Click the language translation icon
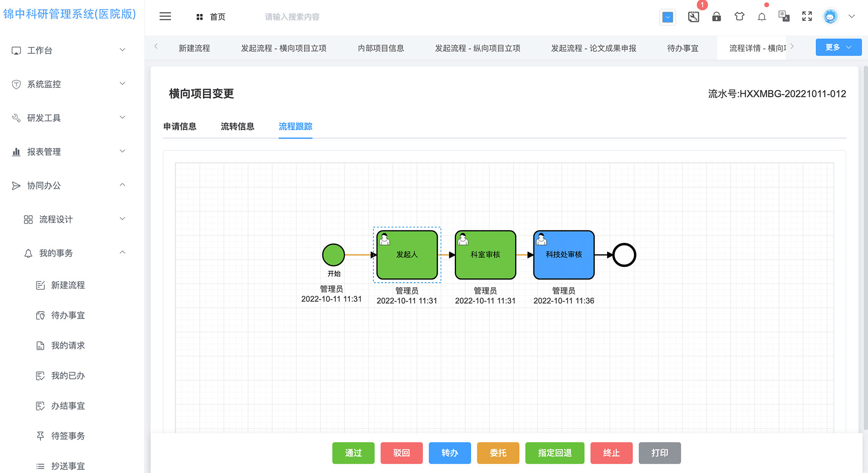This screenshot has width=868, height=473. (x=784, y=17)
